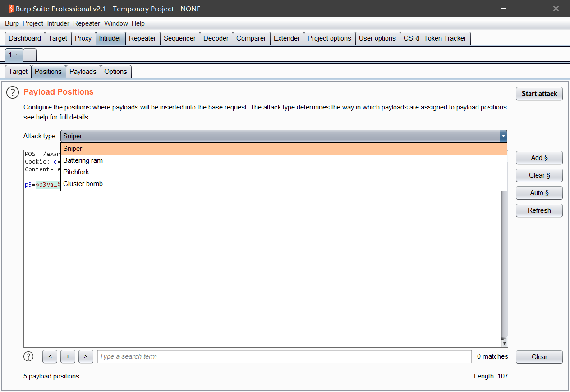Close Intruder attack tab 1

(x=18, y=55)
